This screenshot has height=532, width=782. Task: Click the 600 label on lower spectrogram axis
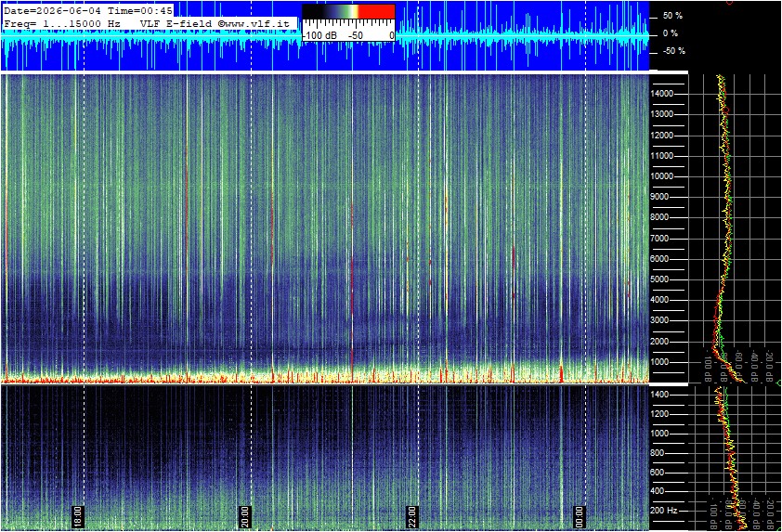658,473
